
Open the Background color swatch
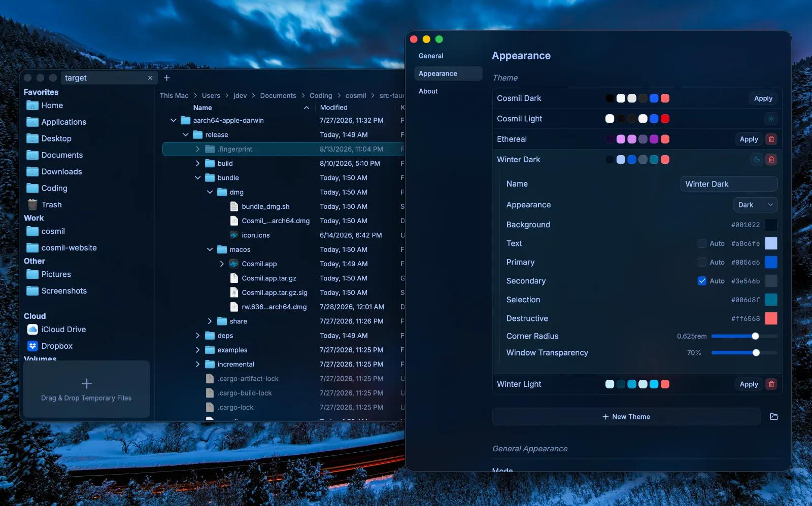pyautogui.click(x=771, y=225)
